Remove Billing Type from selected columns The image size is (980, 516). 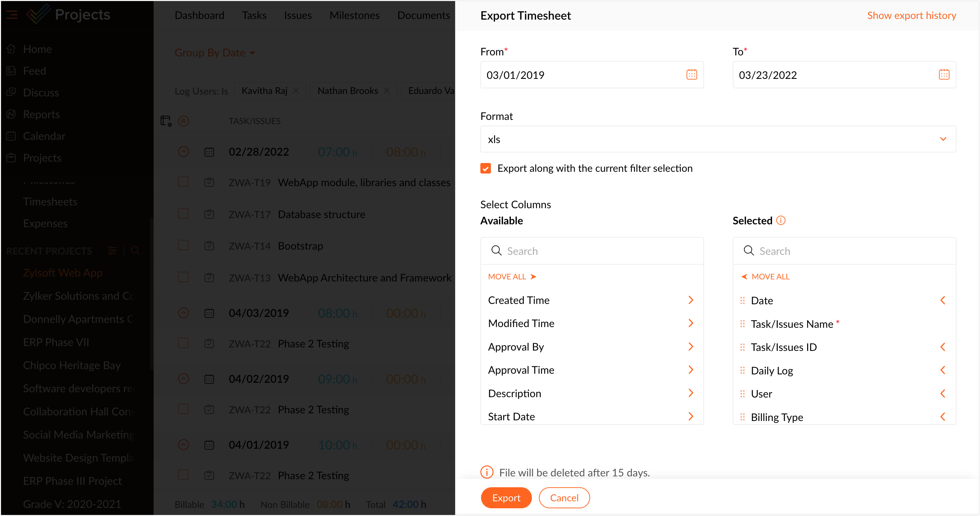tap(943, 417)
